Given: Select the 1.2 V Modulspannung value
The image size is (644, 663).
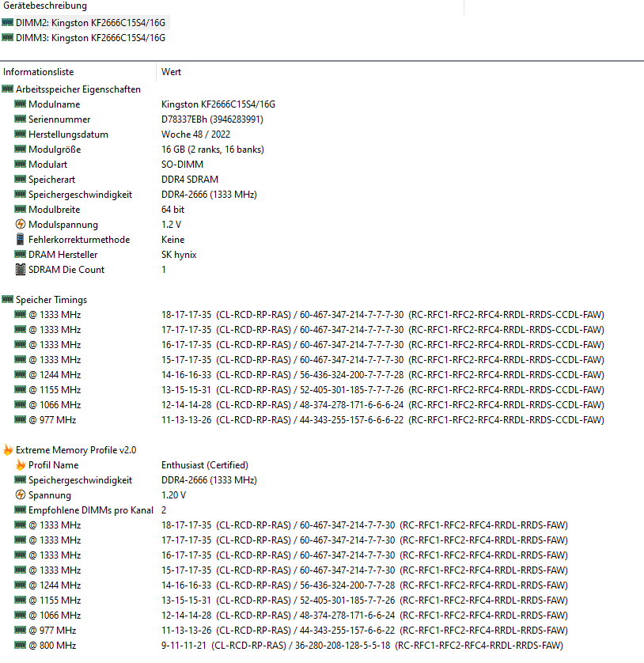Looking at the screenshot, I should tap(171, 225).
